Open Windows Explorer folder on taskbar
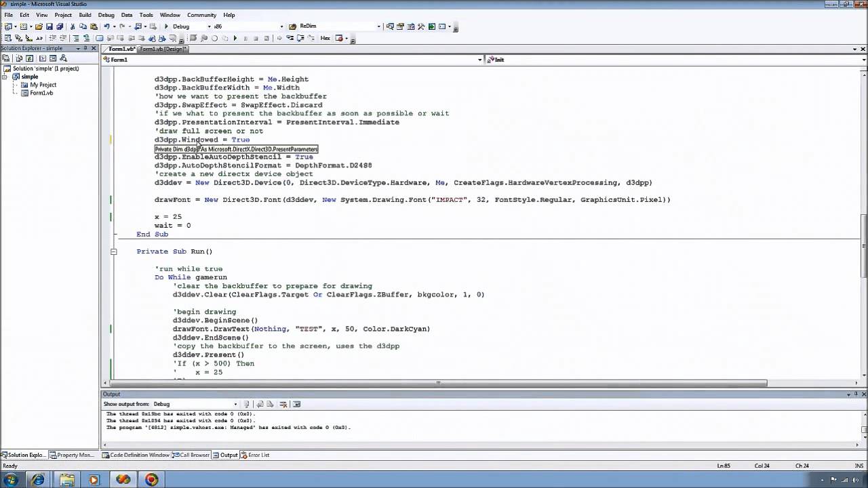 (x=66, y=480)
